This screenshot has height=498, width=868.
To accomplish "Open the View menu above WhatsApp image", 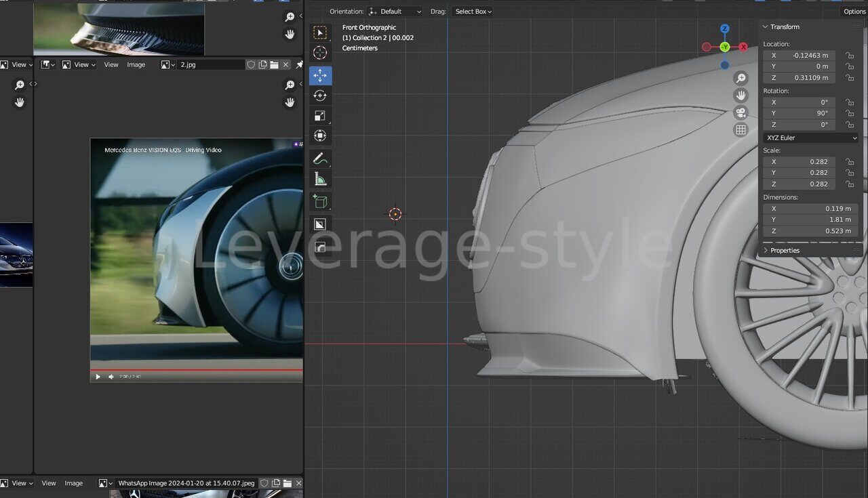I will pyautogui.click(x=49, y=483).
